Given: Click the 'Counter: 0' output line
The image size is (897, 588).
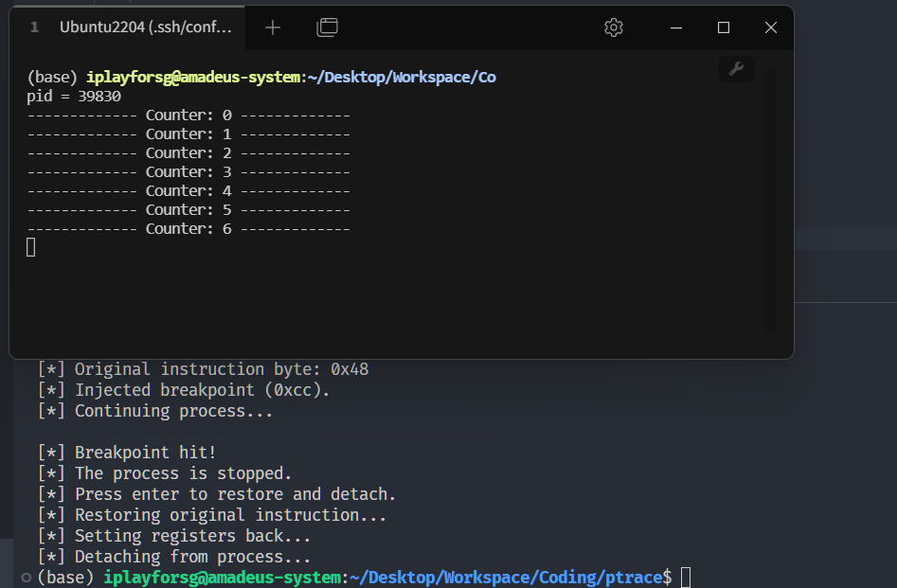Looking at the screenshot, I should [x=188, y=116].
